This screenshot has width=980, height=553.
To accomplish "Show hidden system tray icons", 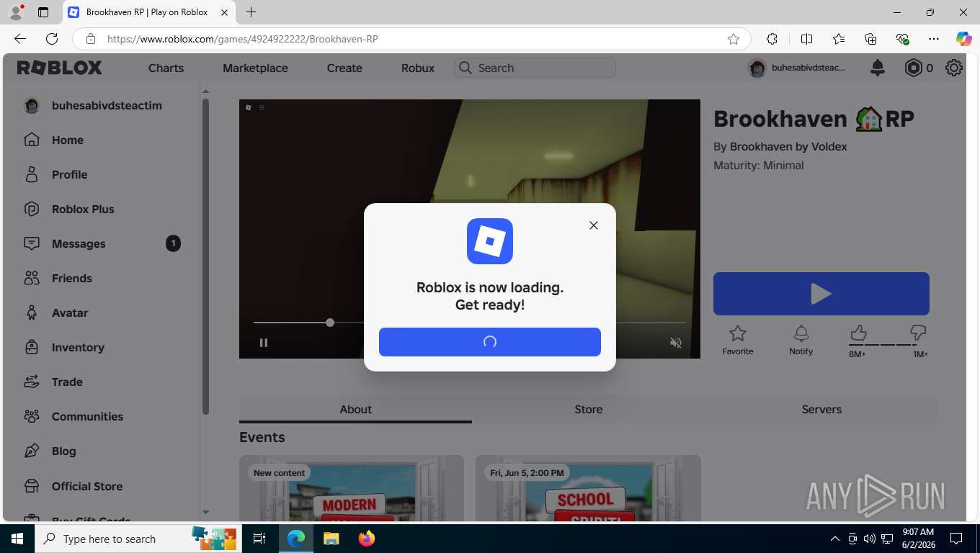I will 835,539.
